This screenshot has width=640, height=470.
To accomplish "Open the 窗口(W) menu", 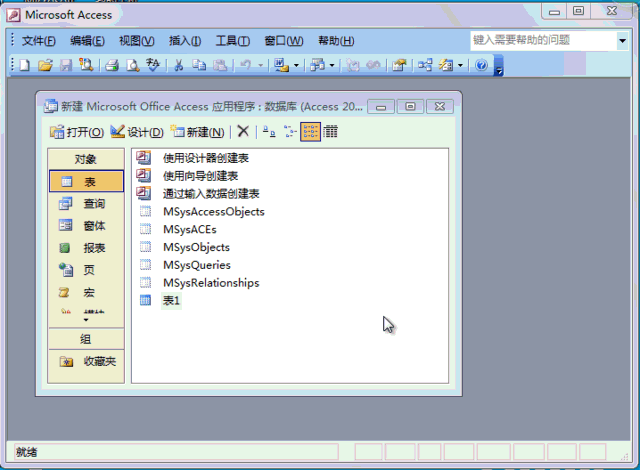I will [x=284, y=41].
